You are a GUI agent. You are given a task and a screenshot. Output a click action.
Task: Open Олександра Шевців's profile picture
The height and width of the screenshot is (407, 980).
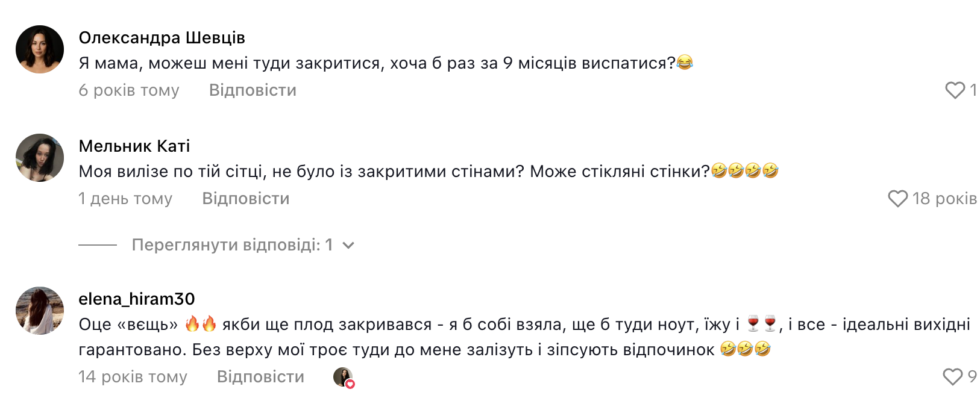40,49
